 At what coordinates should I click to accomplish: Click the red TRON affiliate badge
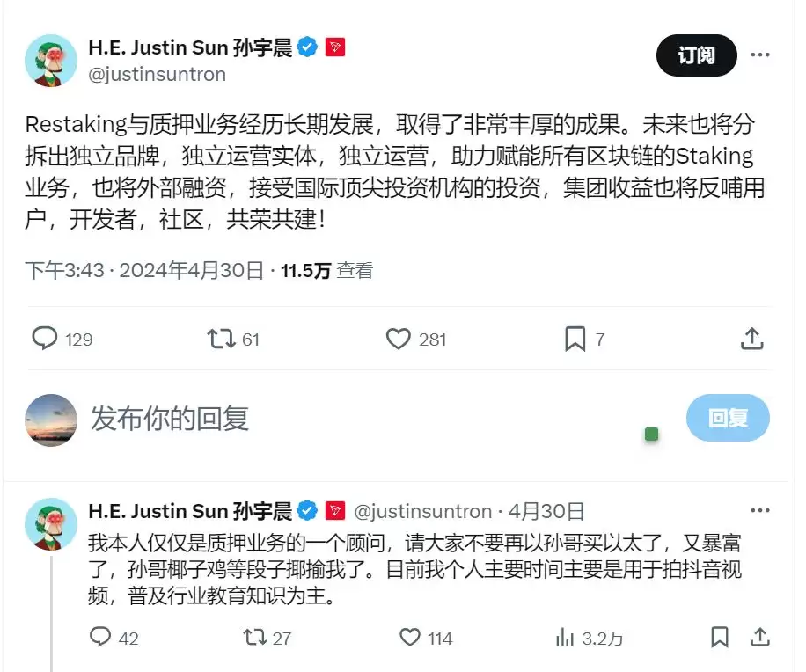(336, 47)
